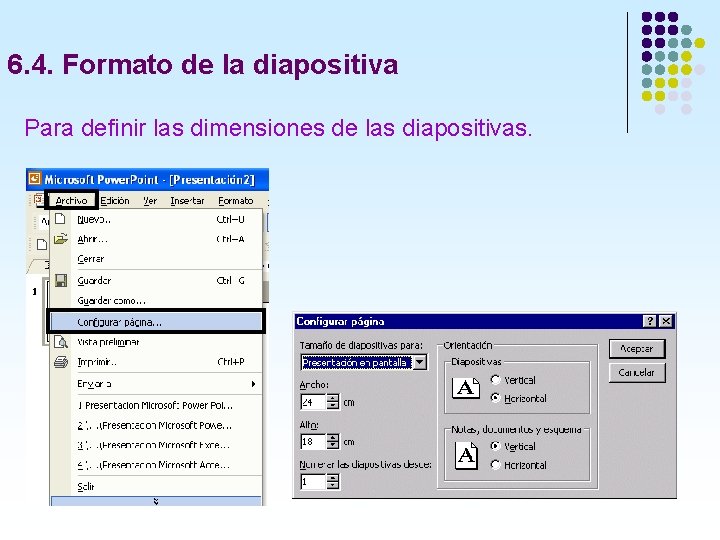The height and width of the screenshot is (540, 720).
Task: Select Horizontal orientation for Diapositivas
Action: [x=495, y=398]
